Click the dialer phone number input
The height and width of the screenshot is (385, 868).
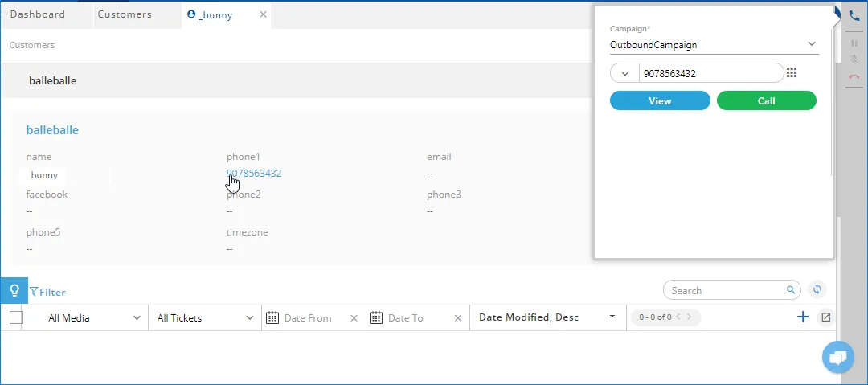pyautogui.click(x=711, y=73)
